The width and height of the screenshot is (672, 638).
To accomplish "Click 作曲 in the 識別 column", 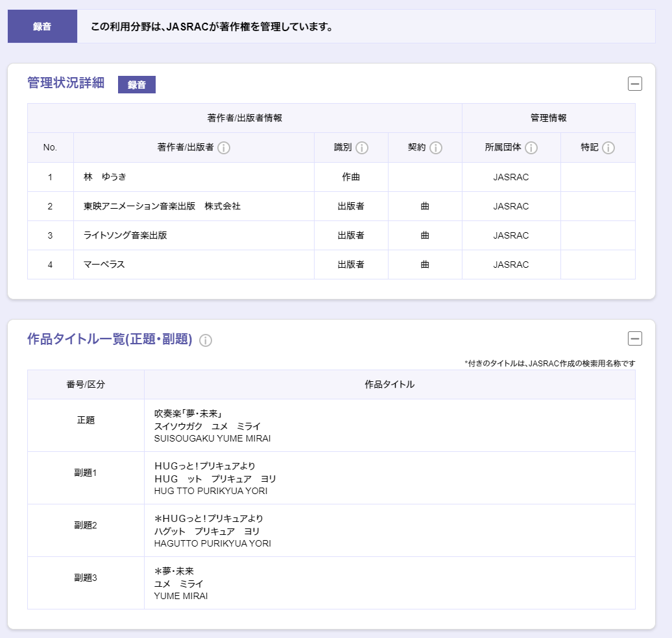I will click(351, 177).
